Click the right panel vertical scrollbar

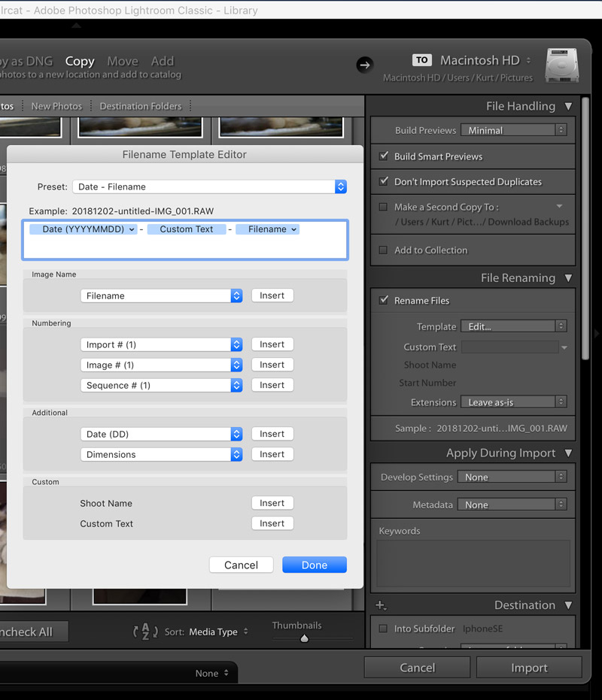[x=585, y=229]
